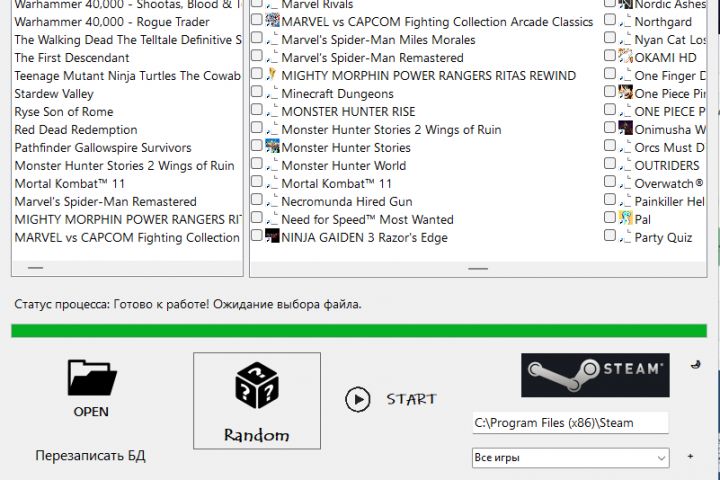Click the MIGHTY MORPHIN POWER RANGERS game icon

click(x=272, y=74)
